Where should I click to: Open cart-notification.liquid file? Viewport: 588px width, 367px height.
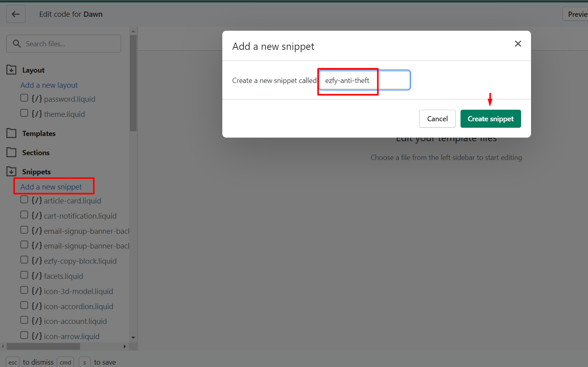80,216
